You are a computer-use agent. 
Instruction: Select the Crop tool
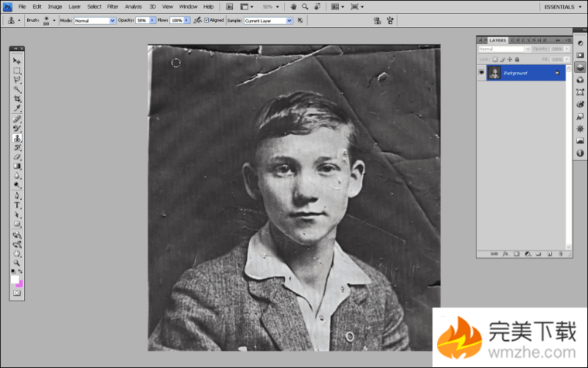point(17,99)
